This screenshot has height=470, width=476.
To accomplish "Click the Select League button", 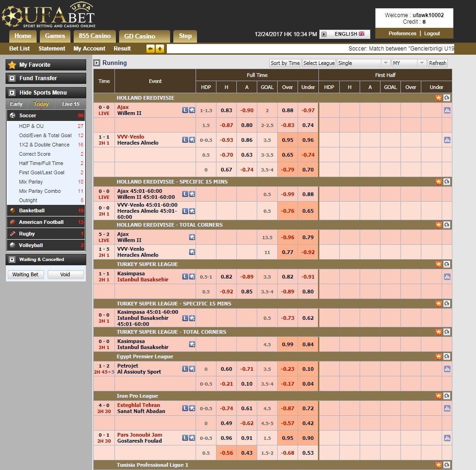I will (319, 63).
